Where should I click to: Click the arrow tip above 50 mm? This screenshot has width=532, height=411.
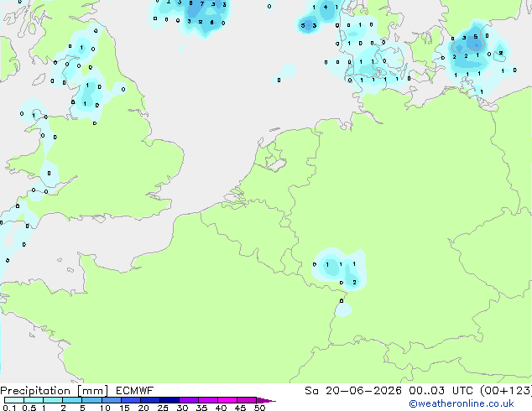(x=266, y=400)
